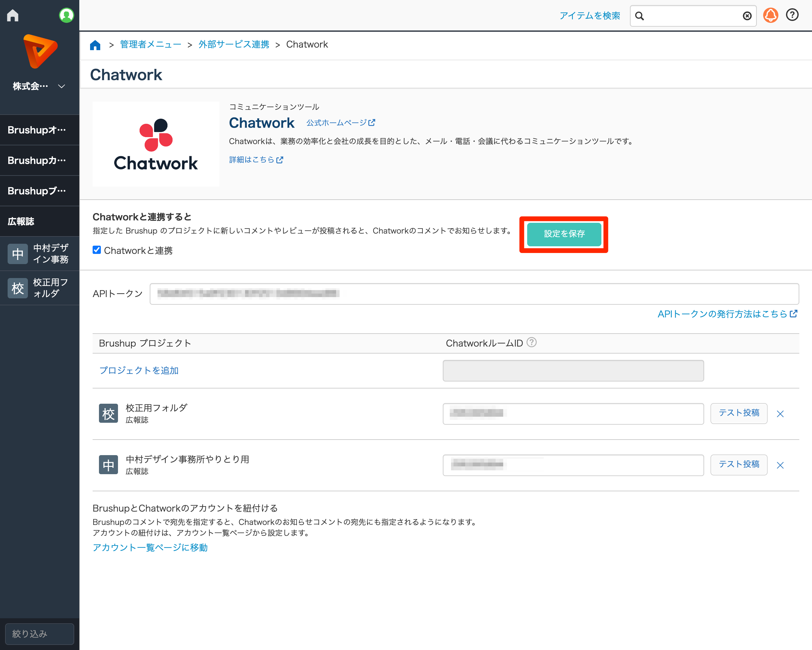Click the Chatwork page title heading
The height and width of the screenshot is (650, 812).
point(126,75)
